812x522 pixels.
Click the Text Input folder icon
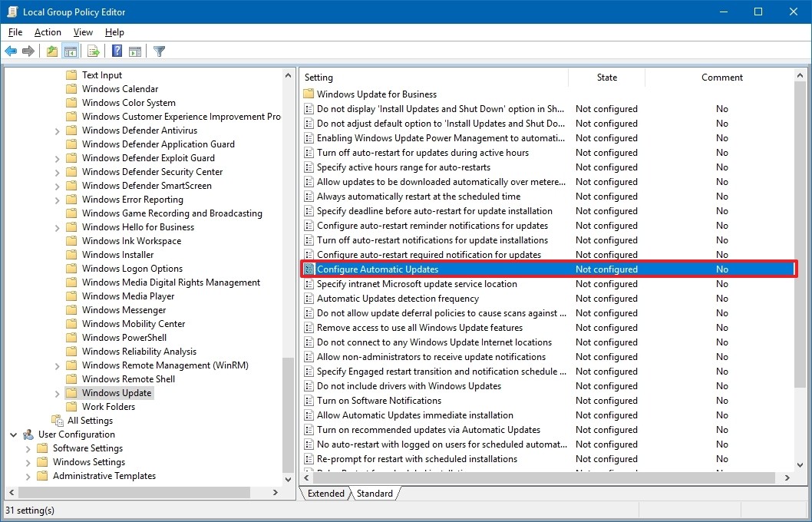(71, 75)
